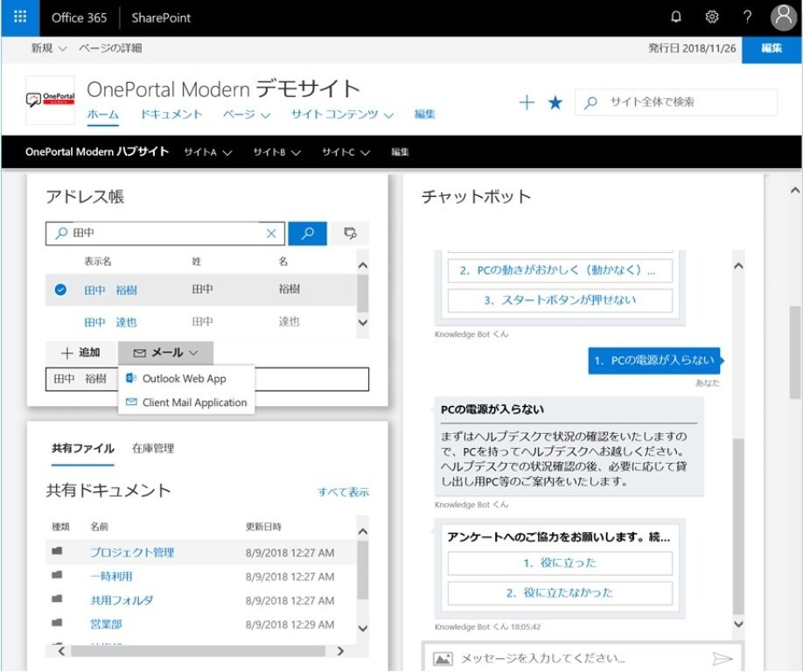Screen dimensions: 803x672
Task: Click chatbot scroll up arrow
Action: 738,266
